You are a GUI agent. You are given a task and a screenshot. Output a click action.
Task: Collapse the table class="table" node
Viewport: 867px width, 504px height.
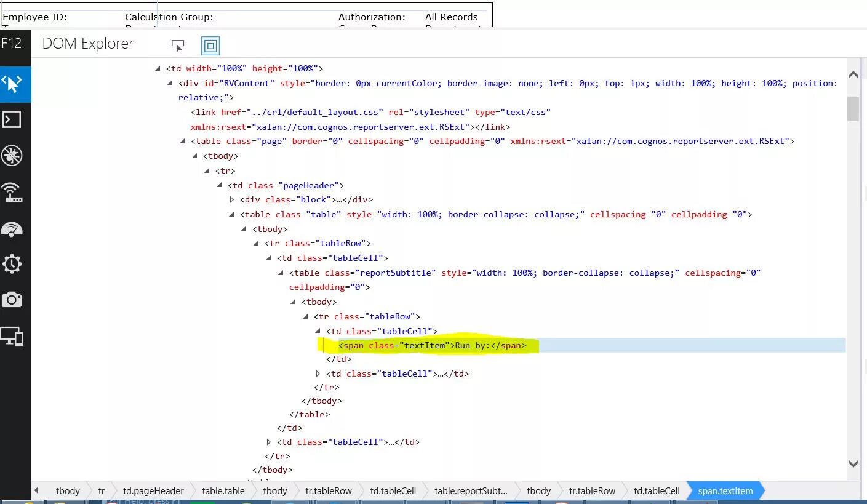point(232,215)
